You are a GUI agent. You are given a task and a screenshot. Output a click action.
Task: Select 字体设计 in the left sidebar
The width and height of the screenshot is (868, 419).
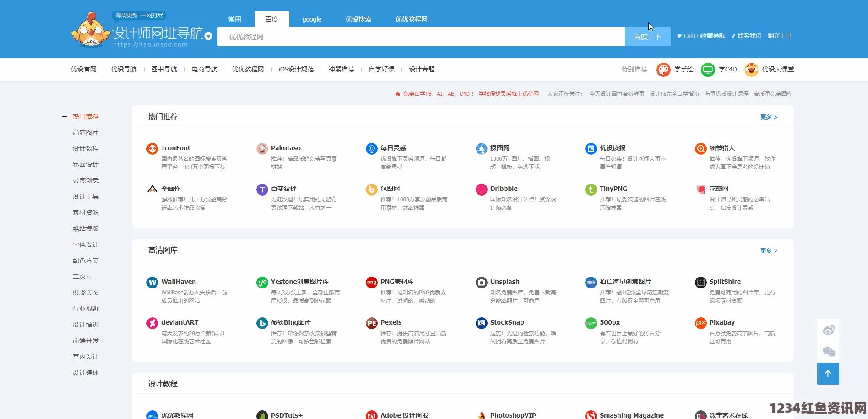(86, 245)
